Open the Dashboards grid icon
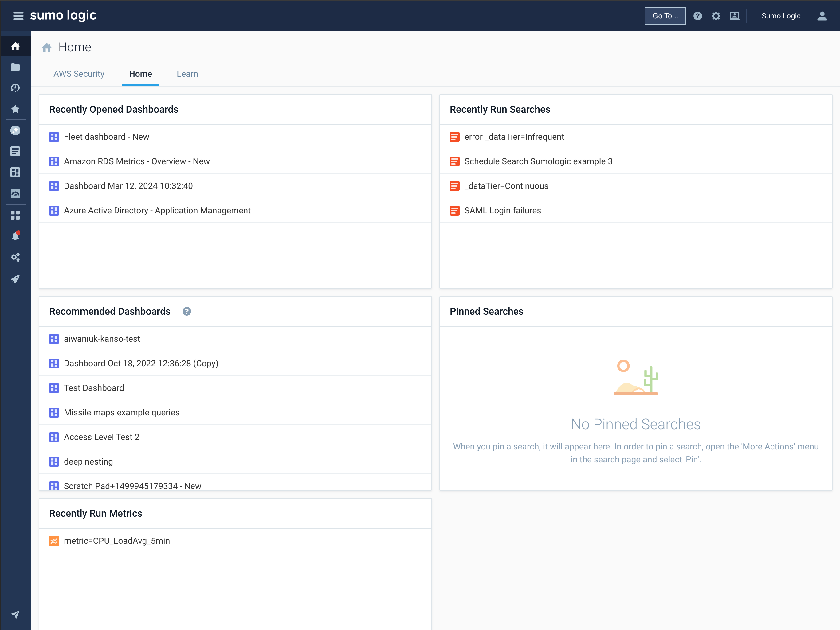Image resolution: width=840 pixels, height=630 pixels. [x=16, y=172]
